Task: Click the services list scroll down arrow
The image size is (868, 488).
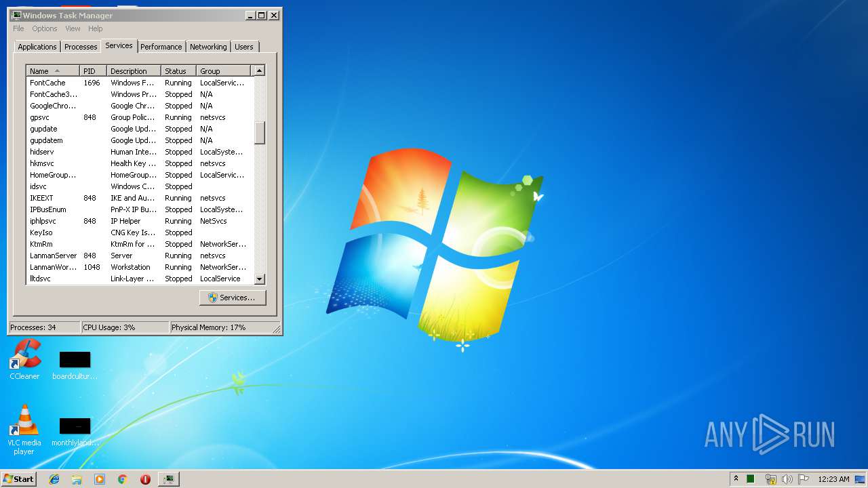Action: pyautogui.click(x=259, y=279)
